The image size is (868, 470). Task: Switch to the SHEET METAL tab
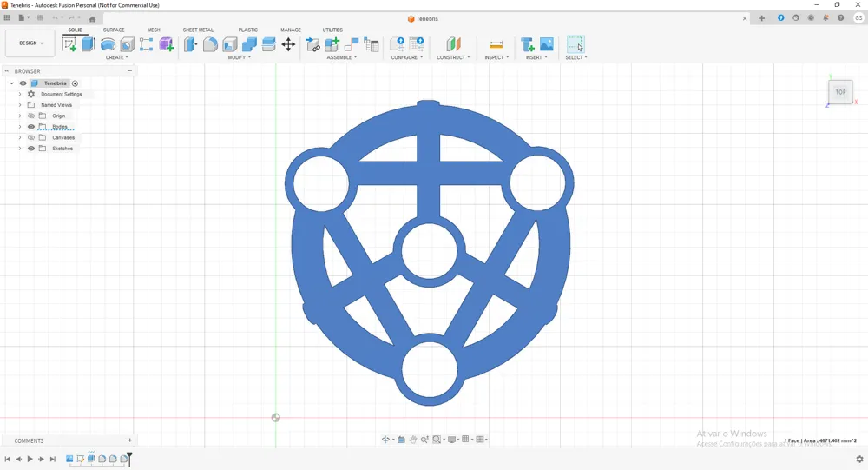coord(198,30)
